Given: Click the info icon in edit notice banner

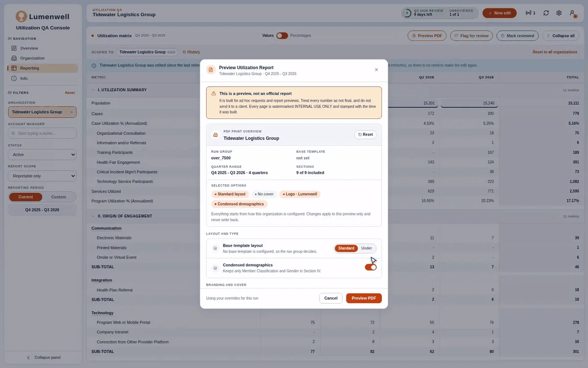Looking at the screenshot, I should 94,65.
